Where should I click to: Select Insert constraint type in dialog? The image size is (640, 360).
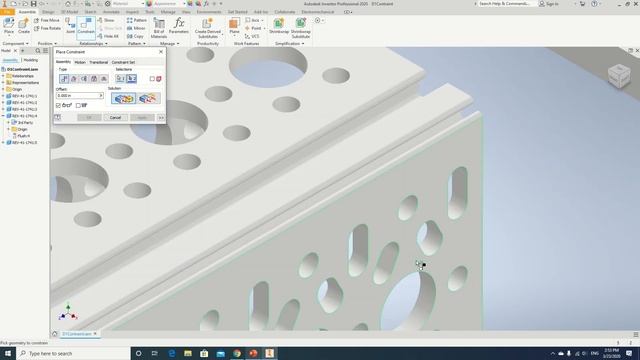pos(94,78)
